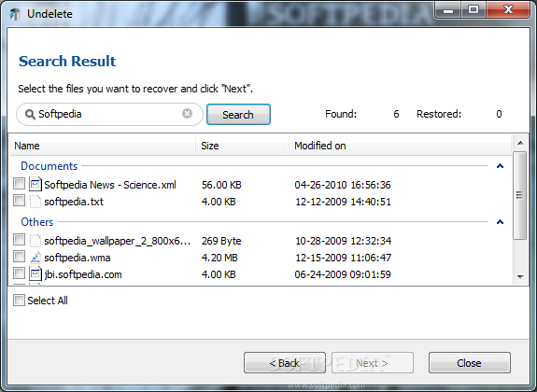Click the 04-26-2010 16:56:36 date
Screen dimensions: 537x392
343,185
